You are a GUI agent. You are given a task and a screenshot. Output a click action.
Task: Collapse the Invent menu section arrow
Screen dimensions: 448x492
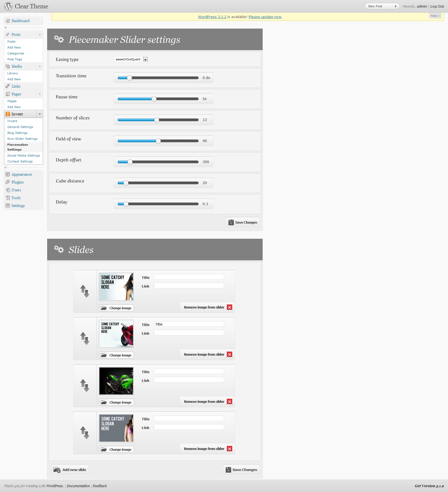tap(40, 114)
